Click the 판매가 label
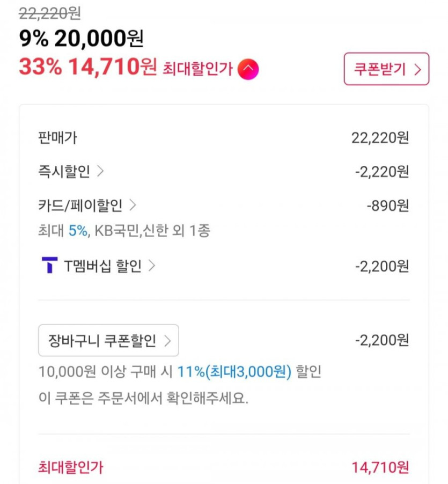This screenshot has height=484, width=448. point(58,138)
